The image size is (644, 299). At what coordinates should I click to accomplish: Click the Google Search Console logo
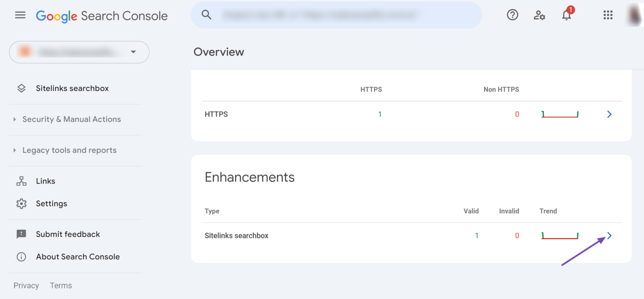click(102, 16)
